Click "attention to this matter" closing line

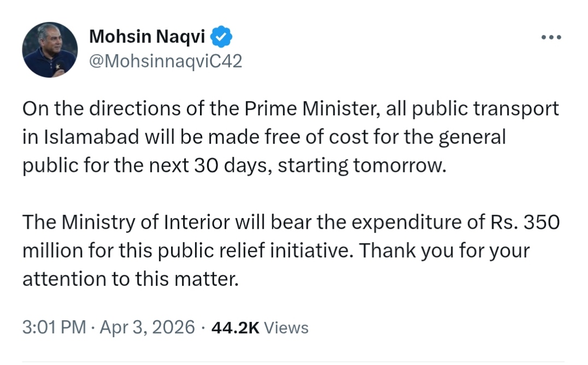(131, 279)
